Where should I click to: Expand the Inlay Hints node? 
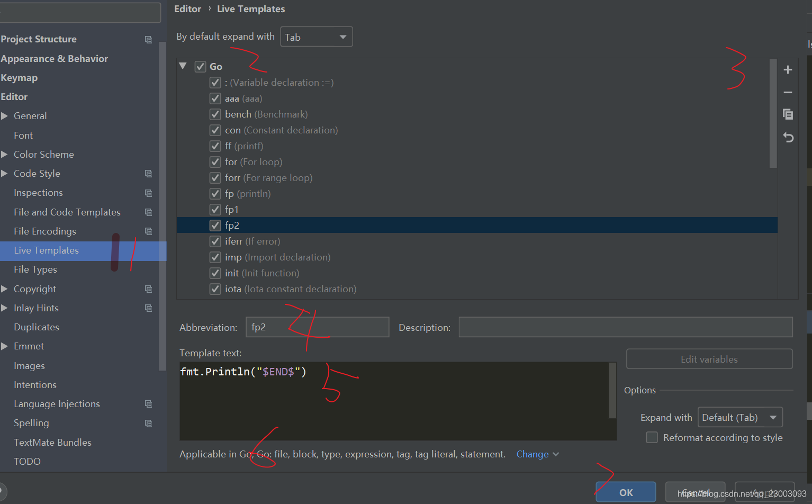4,308
